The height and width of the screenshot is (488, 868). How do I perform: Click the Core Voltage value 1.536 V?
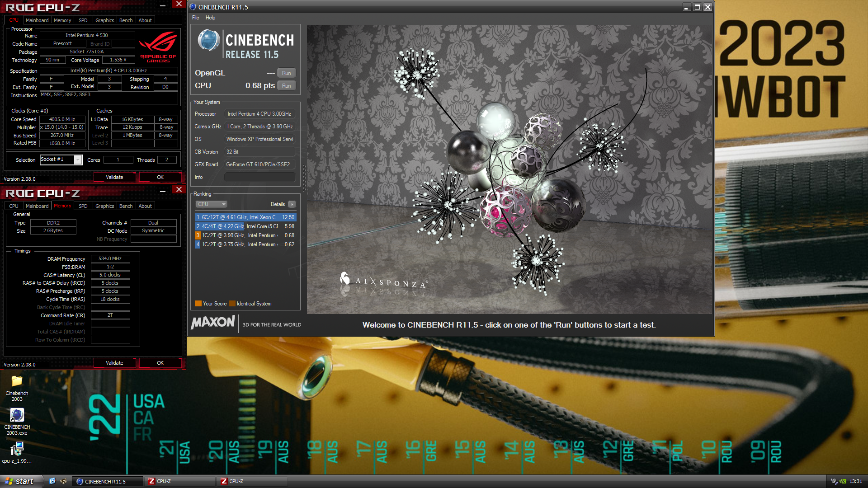tap(118, 60)
